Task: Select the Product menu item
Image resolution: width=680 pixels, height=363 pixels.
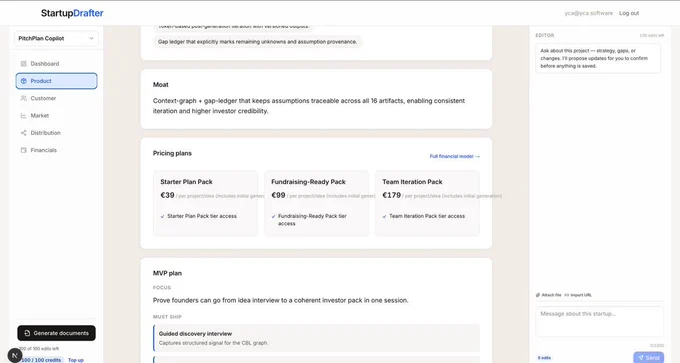Action: (56, 81)
